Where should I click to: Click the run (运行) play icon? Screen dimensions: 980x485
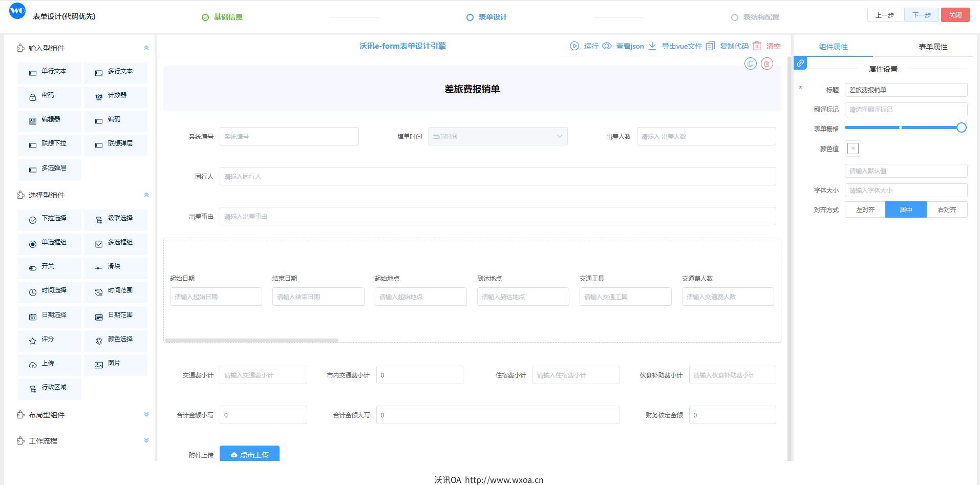(x=574, y=46)
